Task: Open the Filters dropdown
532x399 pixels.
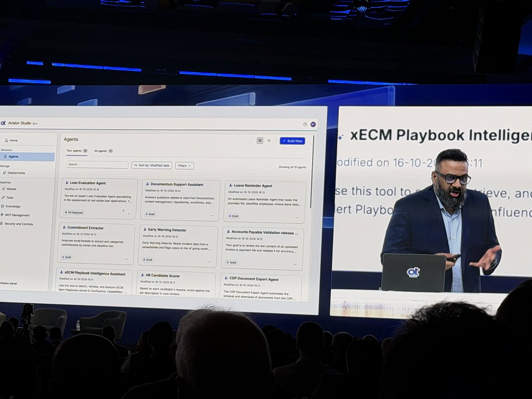Action: (x=184, y=166)
